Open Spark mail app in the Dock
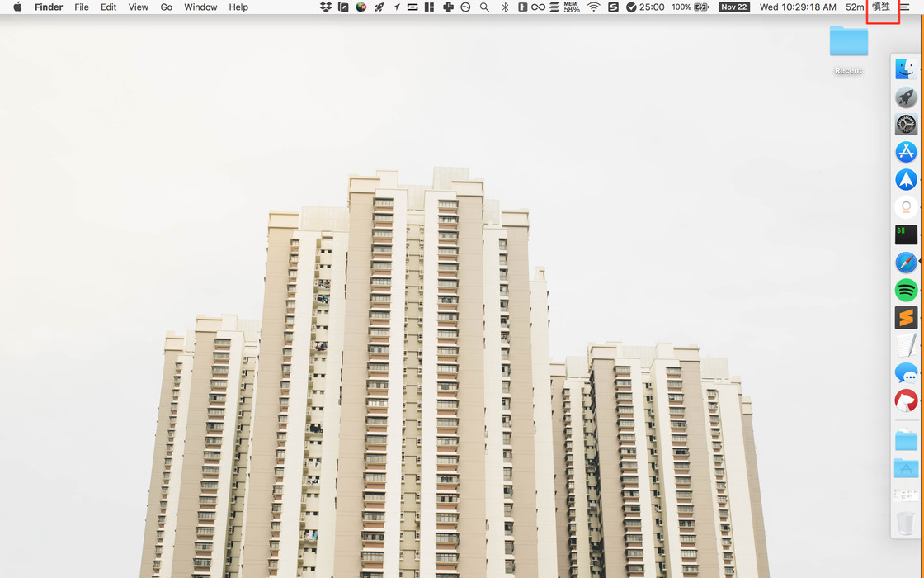This screenshot has width=924, height=578. coord(906,179)
